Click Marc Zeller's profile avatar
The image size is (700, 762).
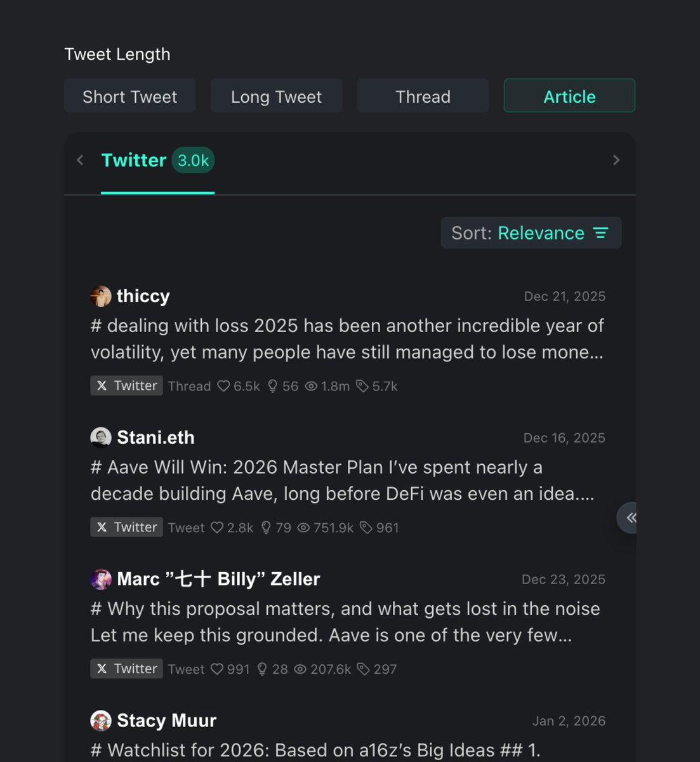(101, 579)
